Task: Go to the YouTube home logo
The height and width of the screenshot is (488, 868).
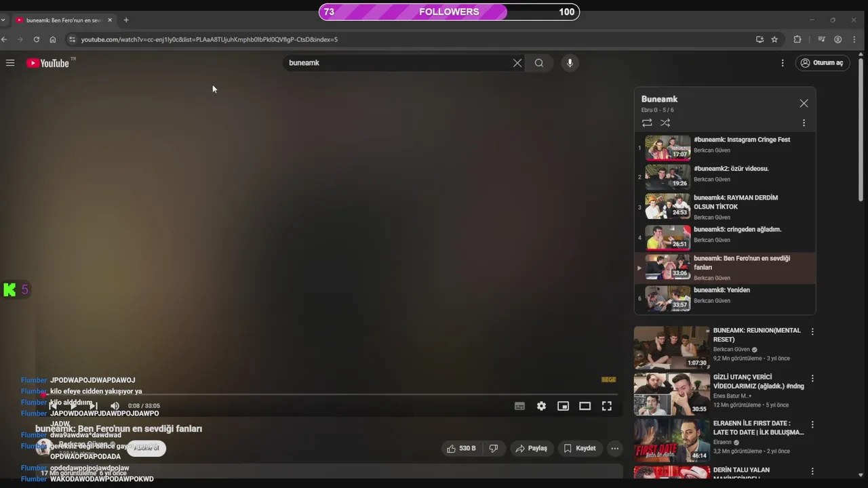Action: pos(48,63)
